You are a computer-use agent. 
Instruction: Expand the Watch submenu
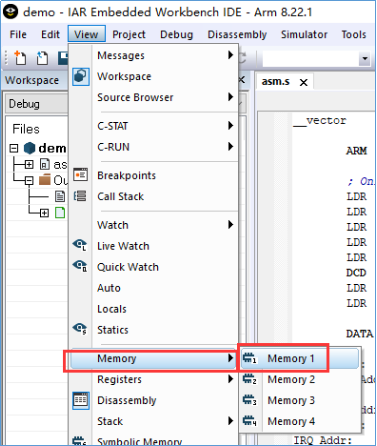click(230, 225)
